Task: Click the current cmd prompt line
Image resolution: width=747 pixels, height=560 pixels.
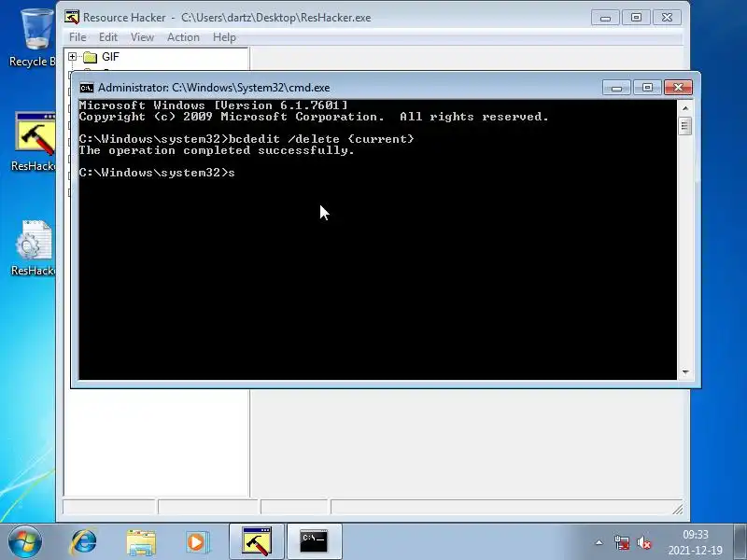Action: 157,173
